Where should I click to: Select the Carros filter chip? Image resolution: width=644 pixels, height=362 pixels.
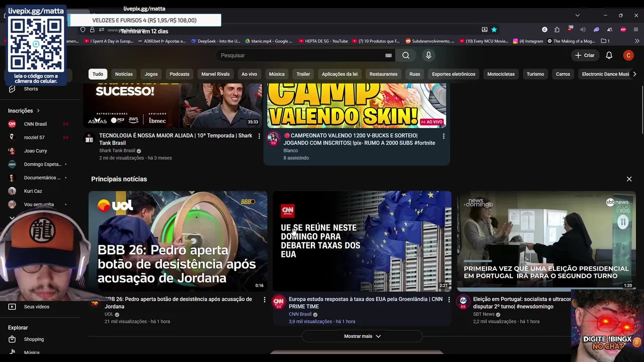click(563, 74)
